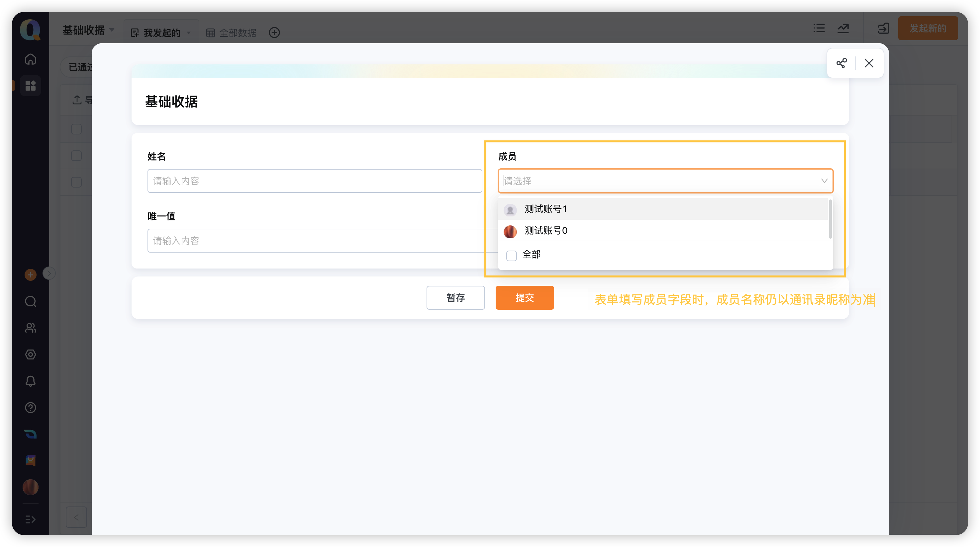Check the second row checkbox in background table
The width and height of the screenshot is (980, 547).
[76, 156]
